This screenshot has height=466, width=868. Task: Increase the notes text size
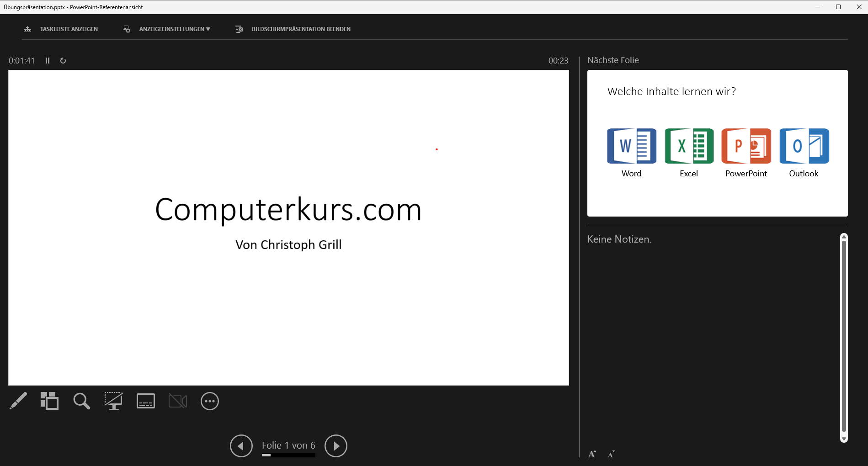pyautogui.click(x=592, y=454)
